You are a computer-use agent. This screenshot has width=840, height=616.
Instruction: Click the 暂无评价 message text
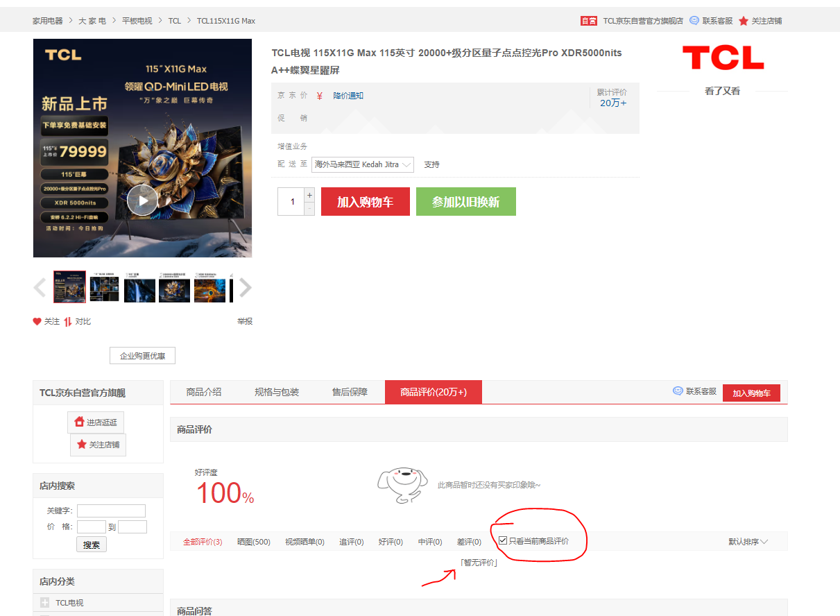pos(479,563)
